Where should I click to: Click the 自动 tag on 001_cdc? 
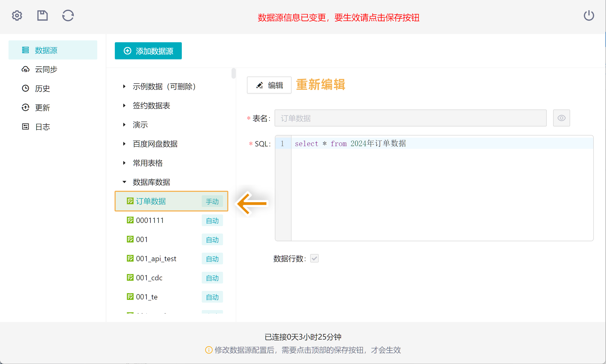[x=212, y=278]
